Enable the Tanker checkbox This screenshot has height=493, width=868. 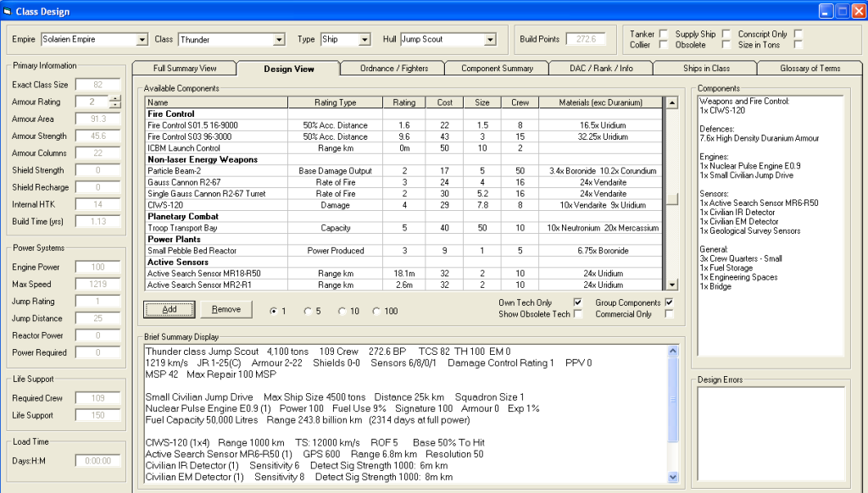664,34
